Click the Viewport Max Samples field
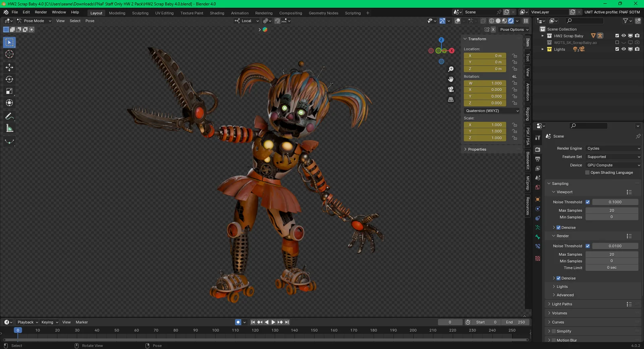 click(x=612, y=210)
